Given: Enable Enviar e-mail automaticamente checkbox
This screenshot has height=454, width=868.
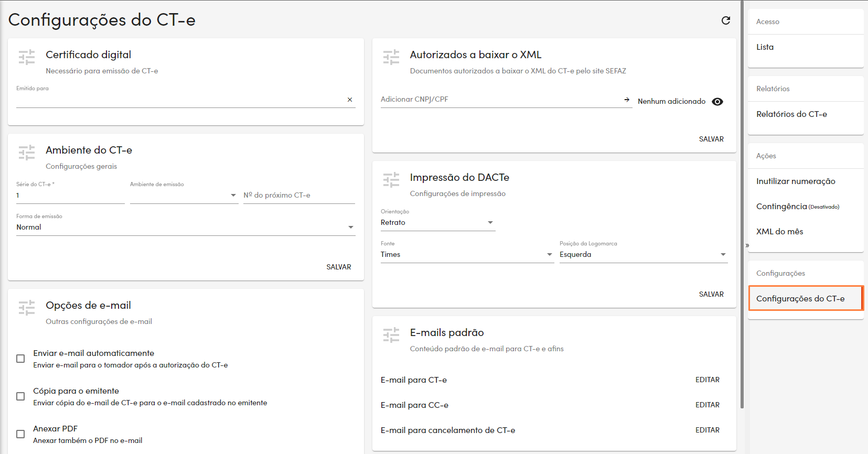Looking at the screenshot, I should click(x=20, y=359).
